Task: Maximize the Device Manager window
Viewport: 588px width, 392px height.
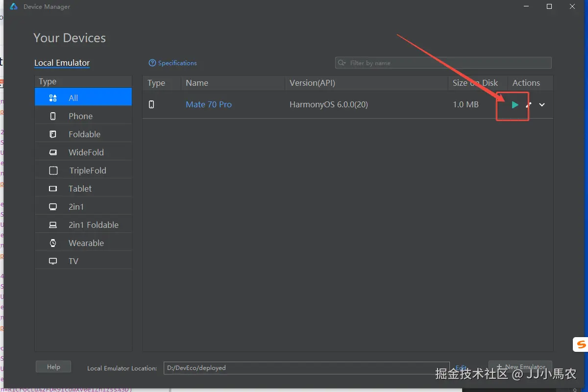Action: coord(549,6)
